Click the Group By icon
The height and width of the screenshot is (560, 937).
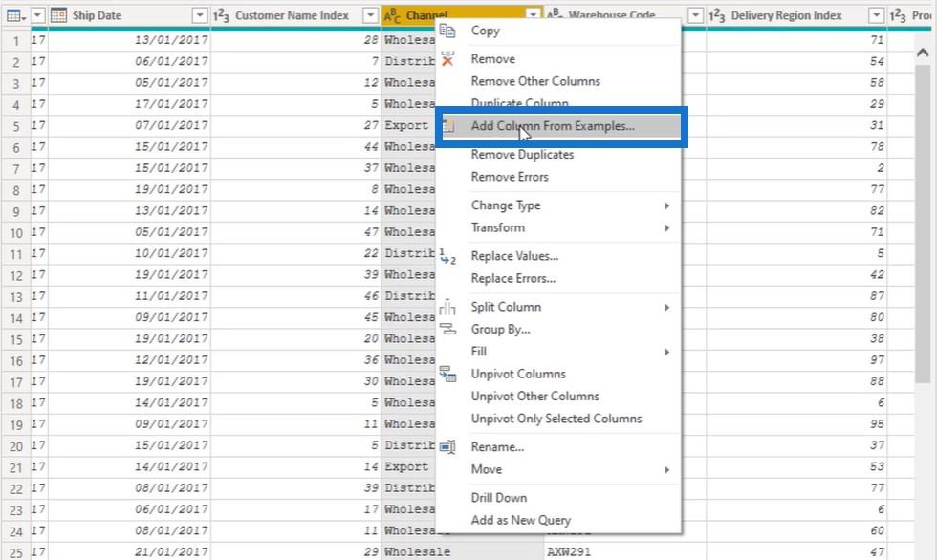point(447,329)
